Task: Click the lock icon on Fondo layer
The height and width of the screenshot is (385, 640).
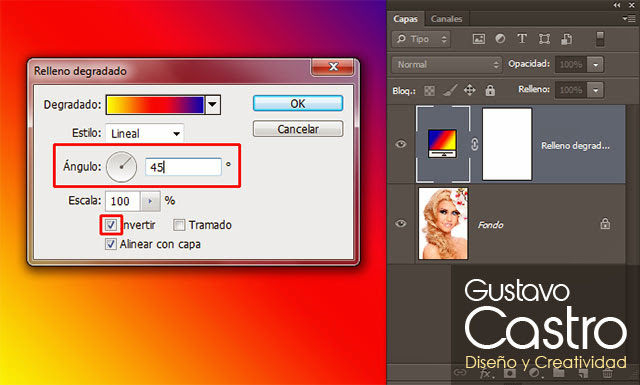Action: pos(605,223)
